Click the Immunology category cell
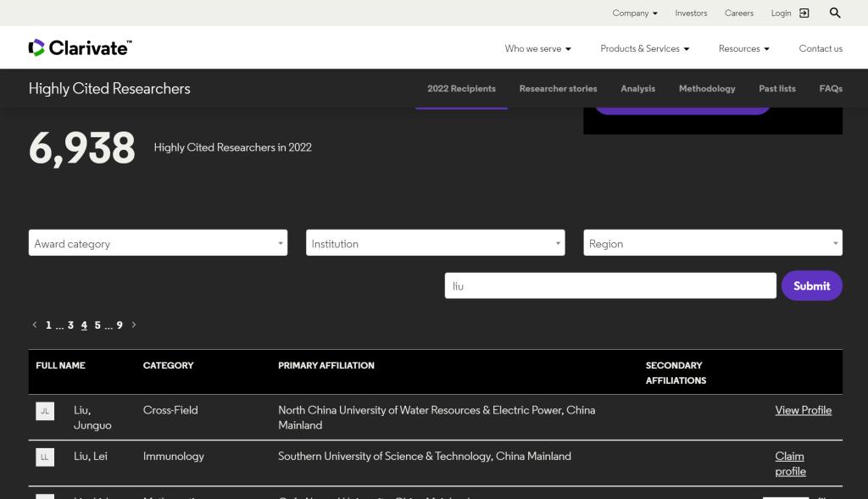The height and width of the screenshot is (499, 868). [173, 457]
